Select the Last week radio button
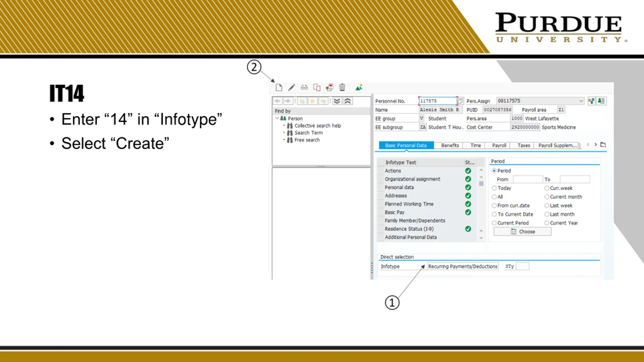Image resolution: width=644 pixels, height=362 pixels. 547,205
